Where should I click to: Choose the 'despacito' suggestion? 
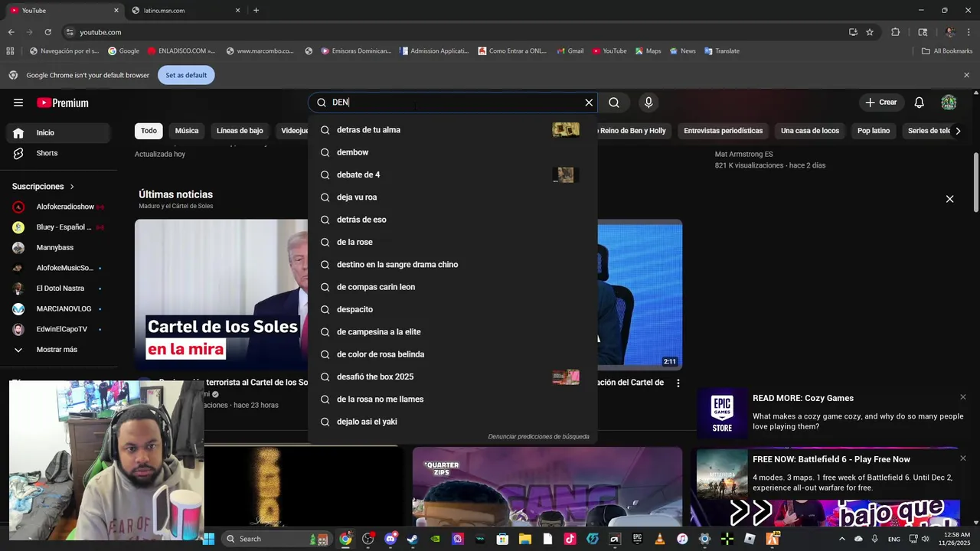click(x=452, y=309)
